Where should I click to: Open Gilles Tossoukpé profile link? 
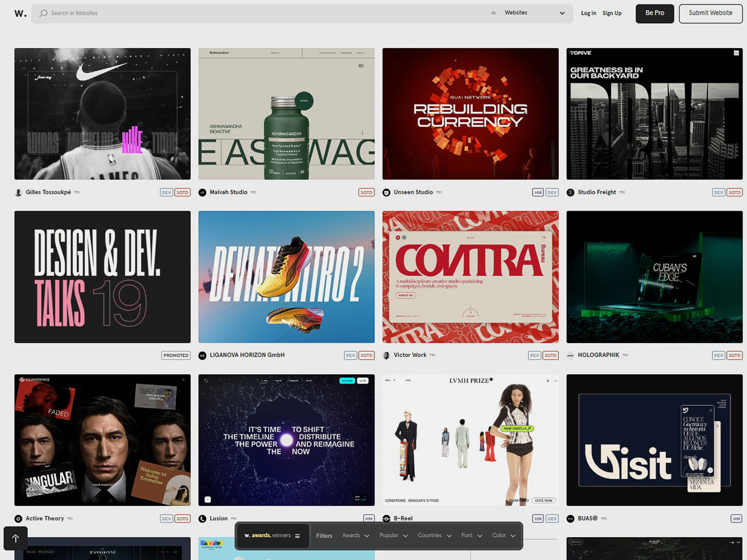(48, 192)
